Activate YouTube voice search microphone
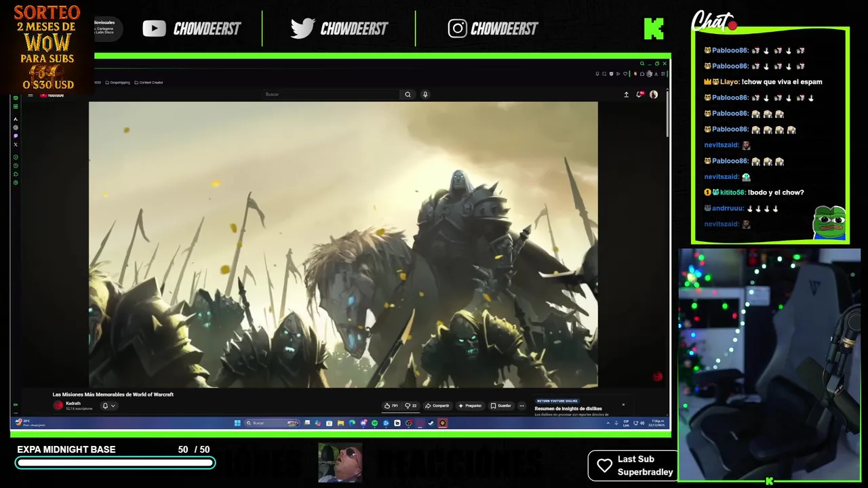This screenshot has height=488, width=868. (425, 94)
